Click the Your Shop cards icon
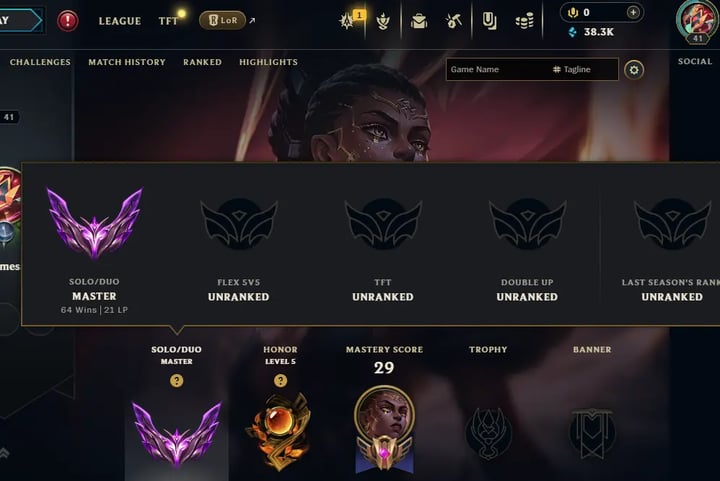Image resolution: width=720 pixels, height=481 pixels. pos(489,21)
